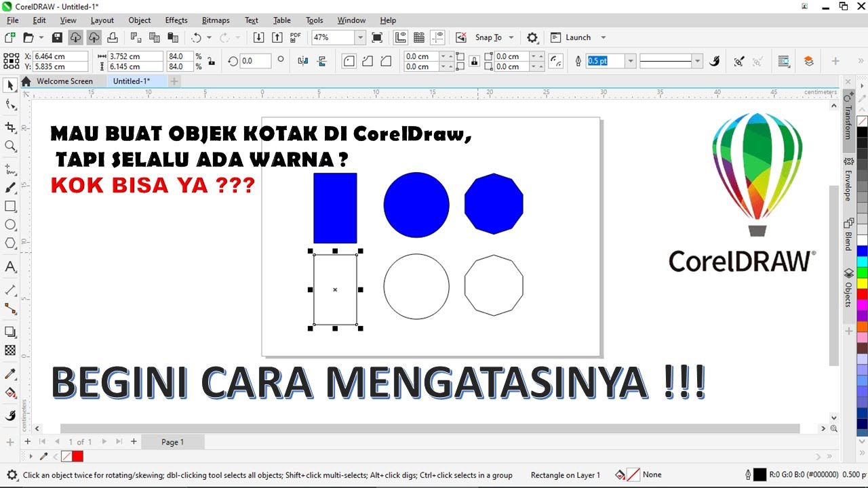Click the Export icon

tap(277, 37)
